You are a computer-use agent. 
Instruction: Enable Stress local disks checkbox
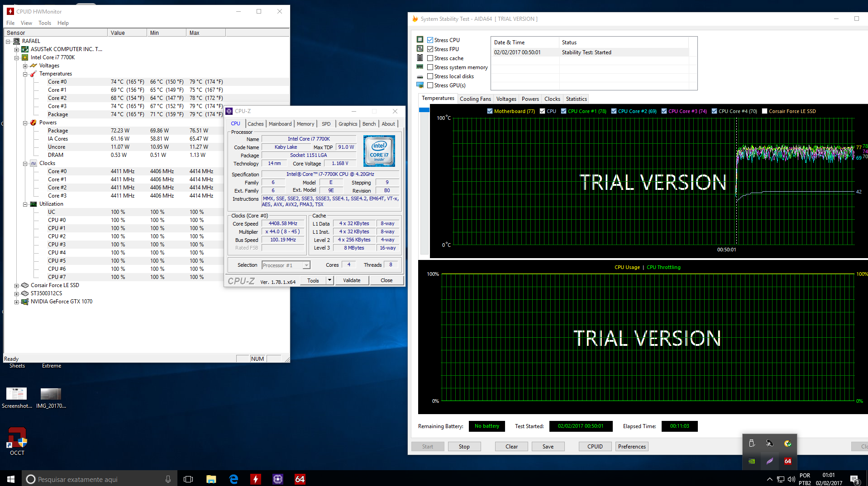point(430,76)
